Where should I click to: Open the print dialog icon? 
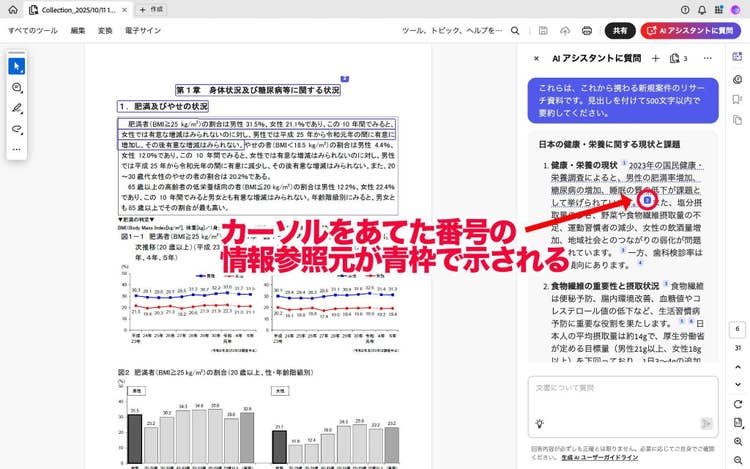point(587,31)
